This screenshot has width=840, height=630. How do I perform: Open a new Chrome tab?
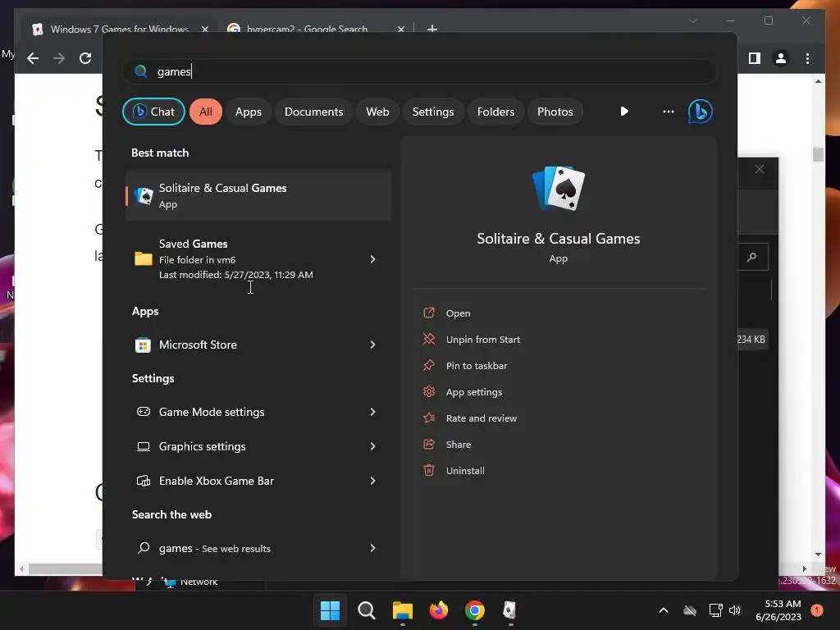pyautogui.click(x=431, y=29)
